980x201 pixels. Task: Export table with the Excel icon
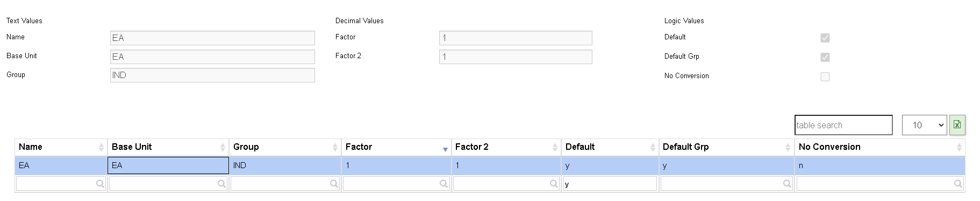coord(957,125)
